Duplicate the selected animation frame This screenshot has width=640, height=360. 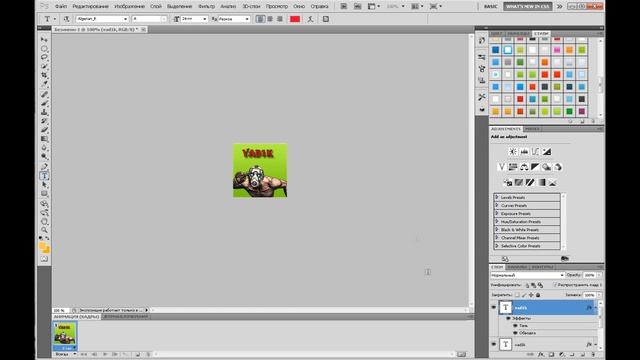click(138, 354)
